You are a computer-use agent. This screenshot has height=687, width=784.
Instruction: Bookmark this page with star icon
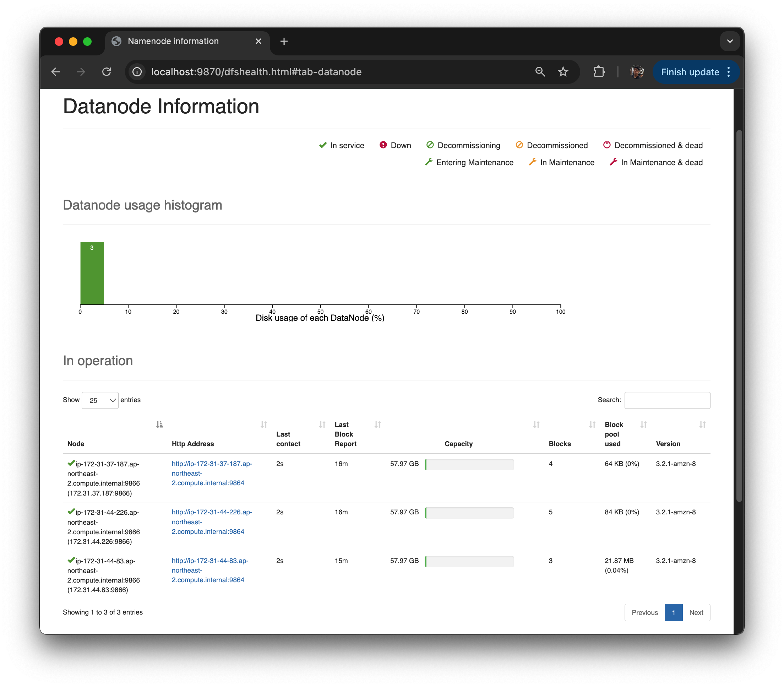point(563,72)
